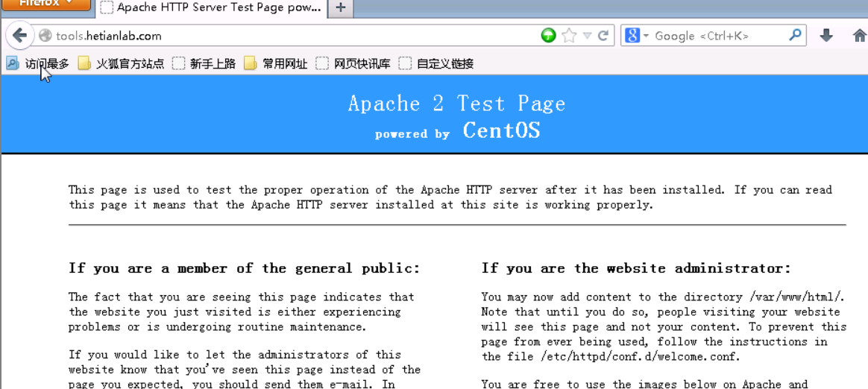The height and width of the screenshot is (389, 868).
Task: Open the 自定义链接 bookmark
Action: 437,64
